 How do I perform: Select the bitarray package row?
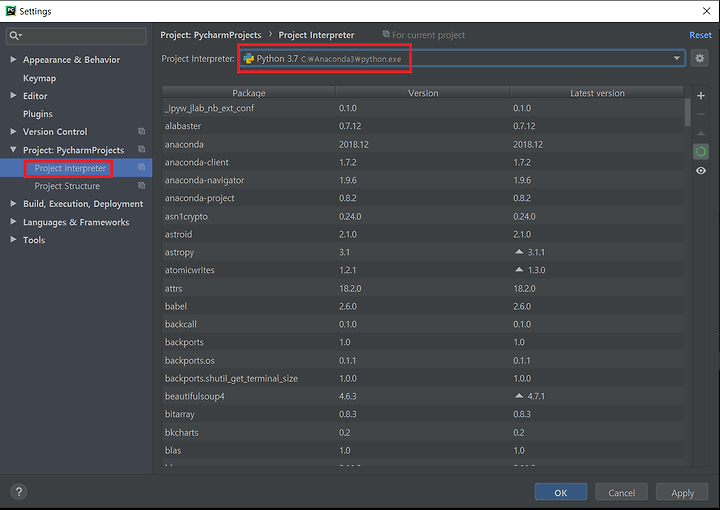[x=423, y=414]
